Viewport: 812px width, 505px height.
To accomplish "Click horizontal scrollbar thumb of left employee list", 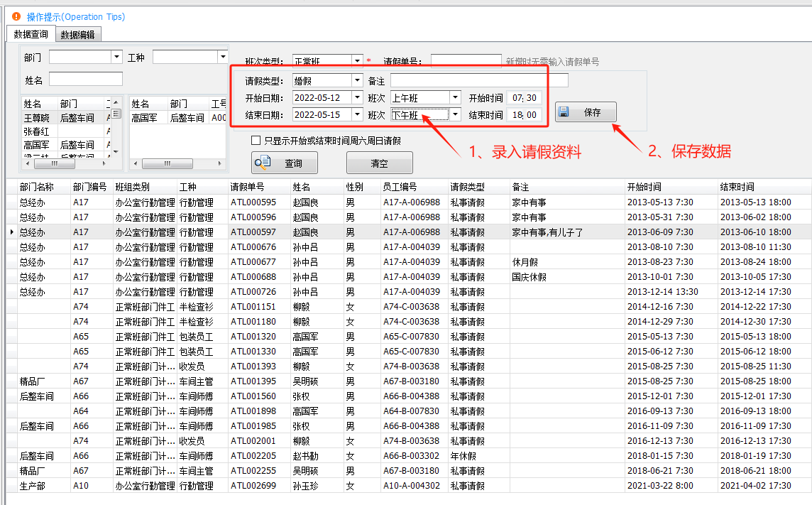I will 55,163.
